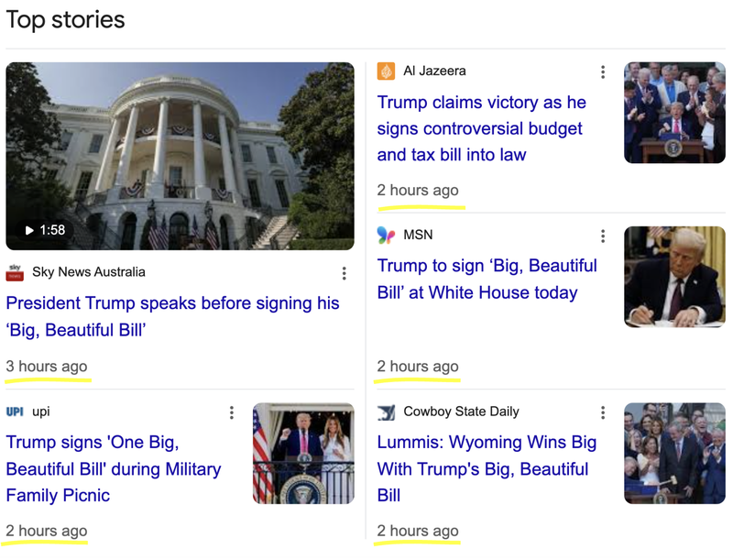Click the Sky News Australia logo
Viewport: 733px width, 560px height.
(15, 272)
